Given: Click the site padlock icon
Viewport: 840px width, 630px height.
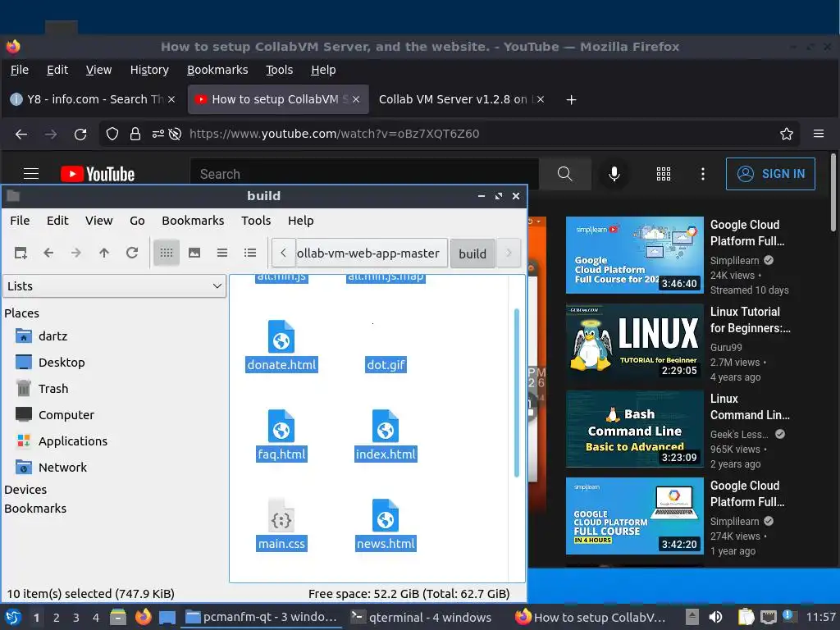Looking at the screenshot, I should (x=135, y=134).
